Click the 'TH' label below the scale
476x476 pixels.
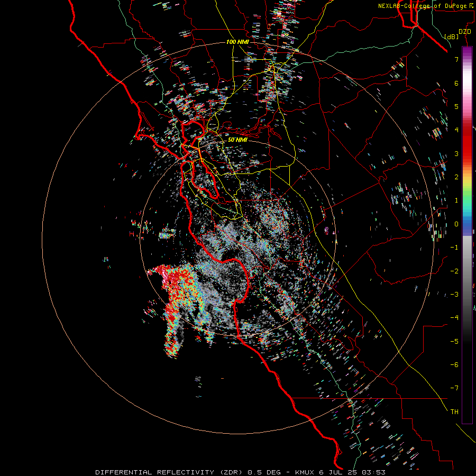click(454, 411)
